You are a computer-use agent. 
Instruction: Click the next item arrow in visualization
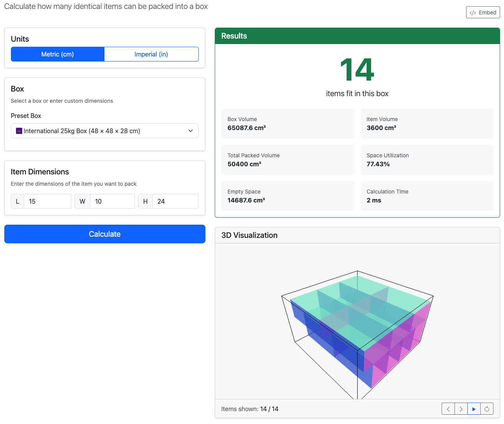click(461, 409)
